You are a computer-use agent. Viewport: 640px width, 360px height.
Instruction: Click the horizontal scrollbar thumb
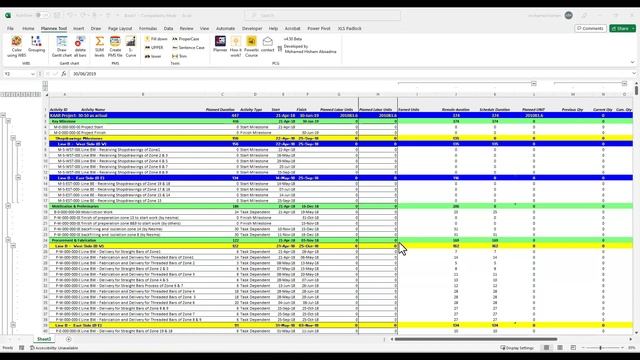click(476, 339)
